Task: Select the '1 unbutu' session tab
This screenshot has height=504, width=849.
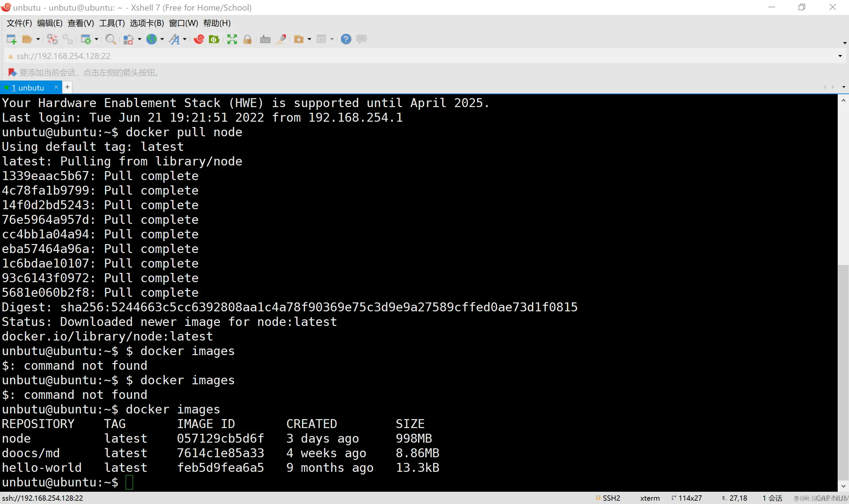Action: [28, 88]
